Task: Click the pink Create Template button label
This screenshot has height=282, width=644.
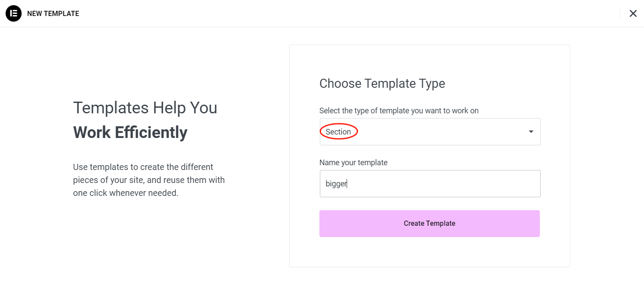Action: coord(429,224)
